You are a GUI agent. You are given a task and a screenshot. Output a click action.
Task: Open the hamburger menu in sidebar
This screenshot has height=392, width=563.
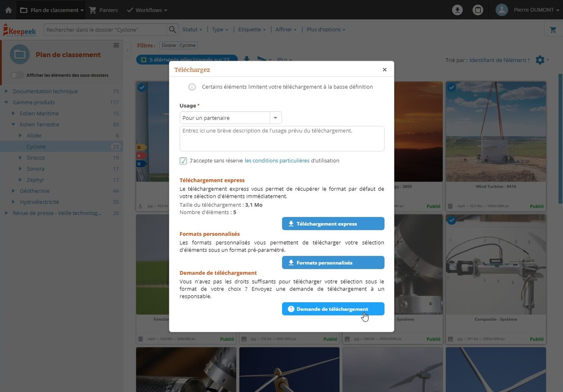point(116,45)
